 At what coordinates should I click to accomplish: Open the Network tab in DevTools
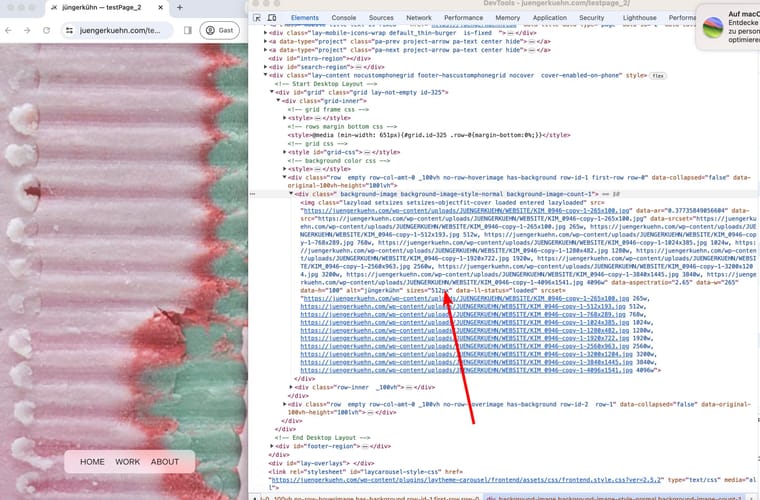pos(419,18)
